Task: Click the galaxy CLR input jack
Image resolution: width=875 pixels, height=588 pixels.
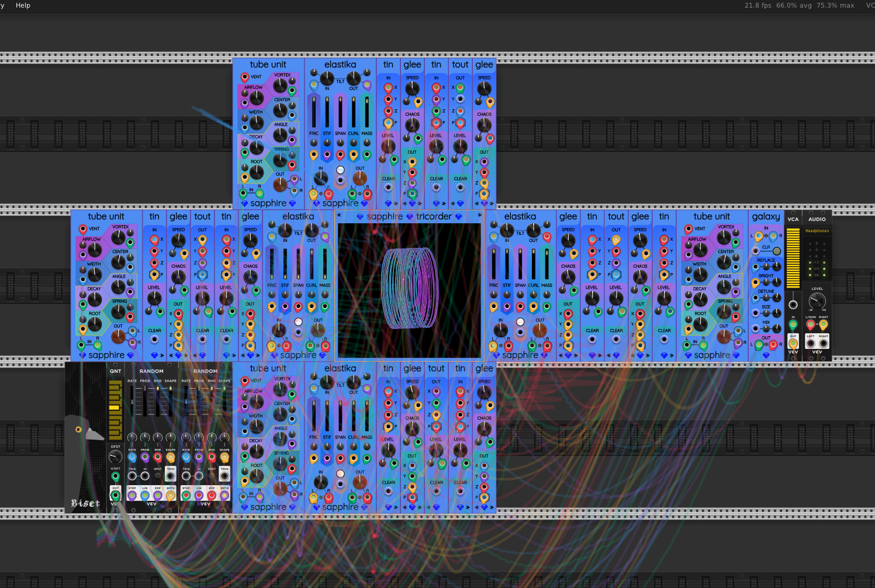Action: 756,251
